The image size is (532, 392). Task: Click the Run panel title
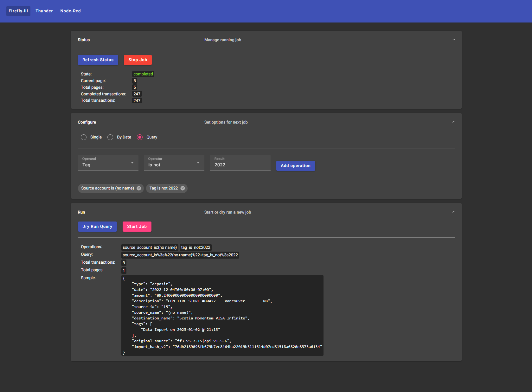(x=81, y=212)
